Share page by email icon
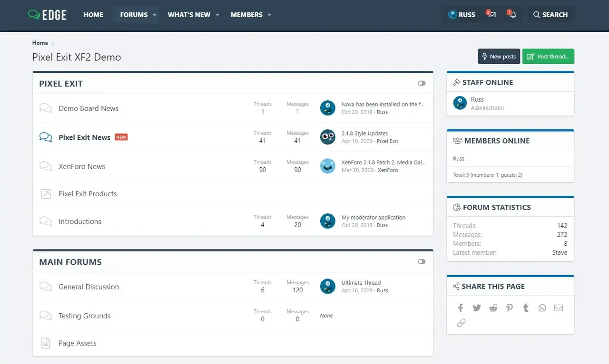This screenshot has height=364, width=609. coord(559,308)
